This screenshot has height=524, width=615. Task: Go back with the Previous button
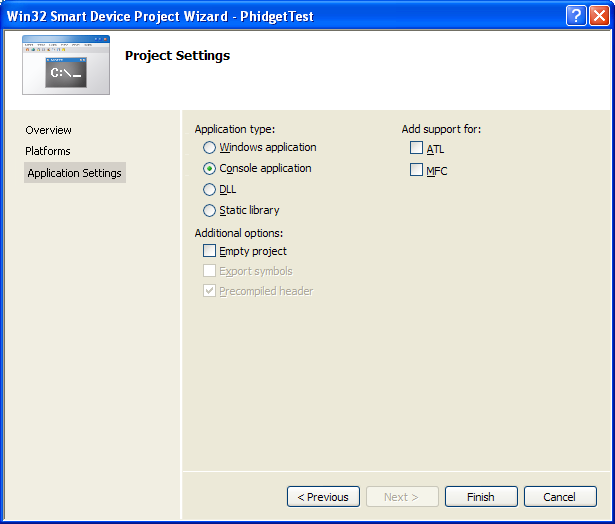(x=323, y=497)
